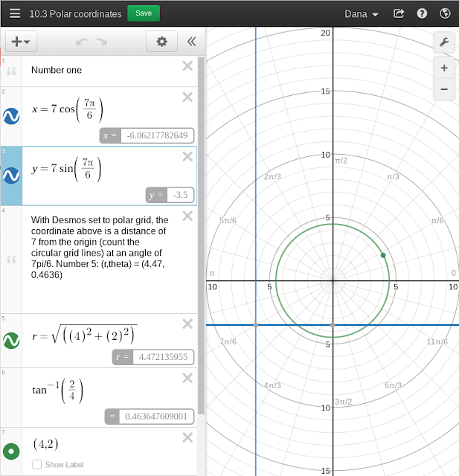459x476 pixels.
Task: Click the gray intersection point of blue lines
Action: click(256, 325)
